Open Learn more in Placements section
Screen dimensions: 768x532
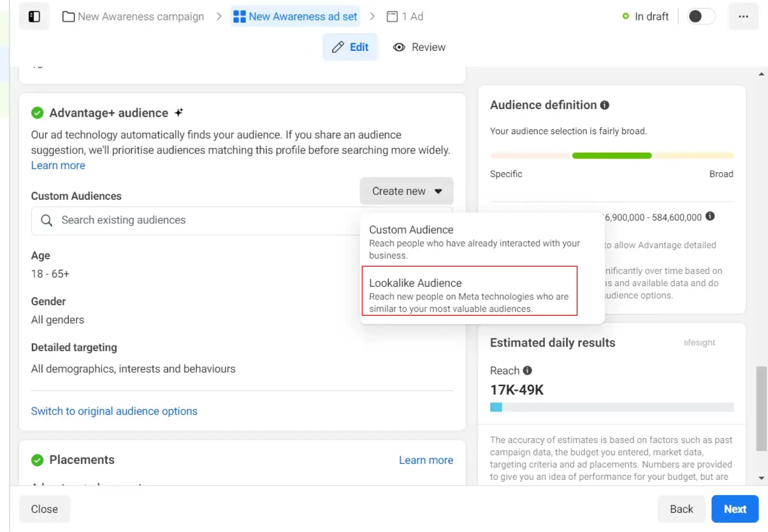pos(426,460)
